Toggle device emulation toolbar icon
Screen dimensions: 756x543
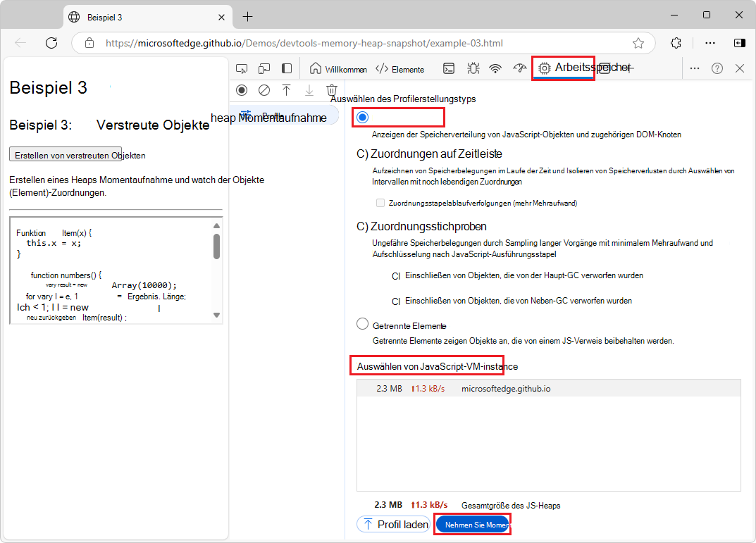click(264, 68)
